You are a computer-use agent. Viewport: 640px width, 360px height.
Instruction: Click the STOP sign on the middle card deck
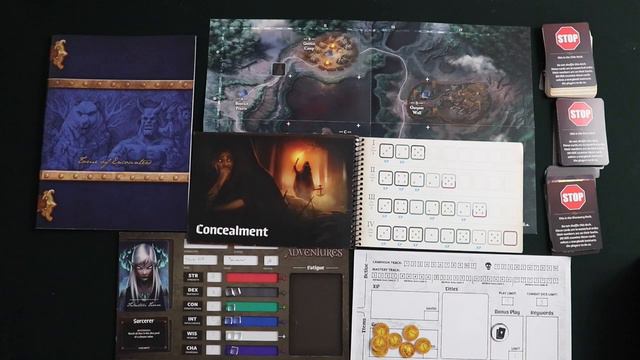click(x=580, y=113)
